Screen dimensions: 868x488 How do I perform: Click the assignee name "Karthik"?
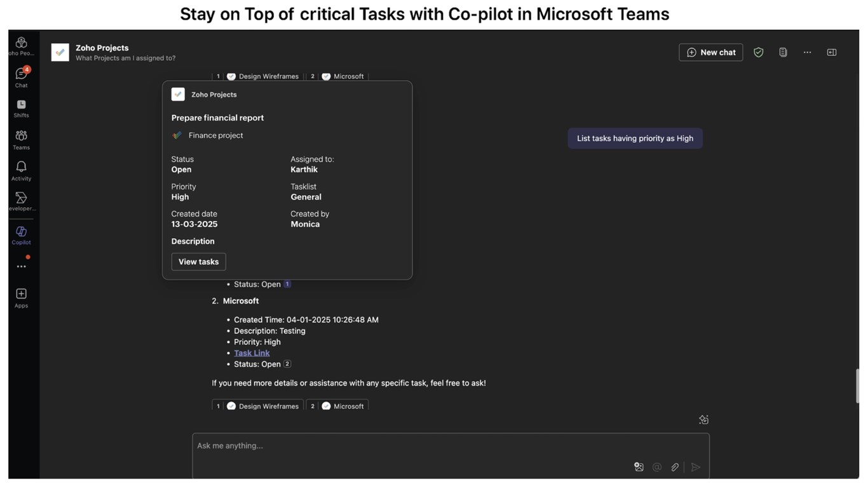[304, 170]
